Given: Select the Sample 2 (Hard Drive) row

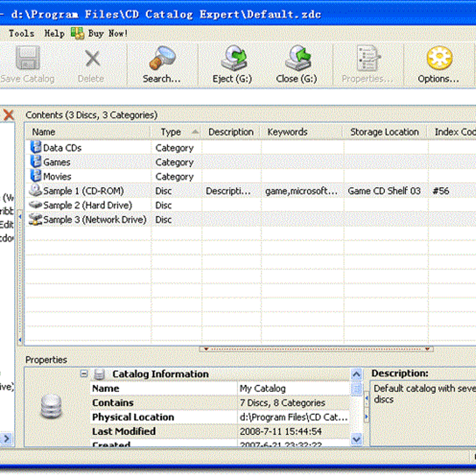Looking at the screenshot, I should coord(88,205).
